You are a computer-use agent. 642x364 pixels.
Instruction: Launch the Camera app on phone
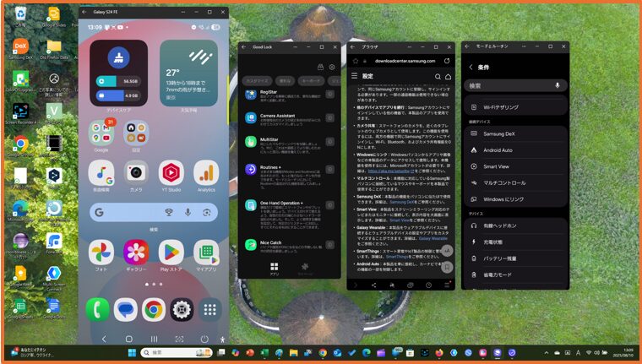tap(136, 173)
